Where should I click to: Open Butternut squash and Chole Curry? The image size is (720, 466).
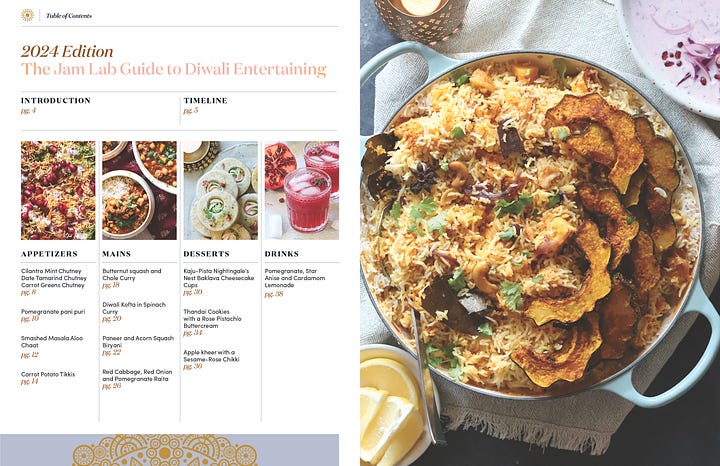(x=132, y=278)
